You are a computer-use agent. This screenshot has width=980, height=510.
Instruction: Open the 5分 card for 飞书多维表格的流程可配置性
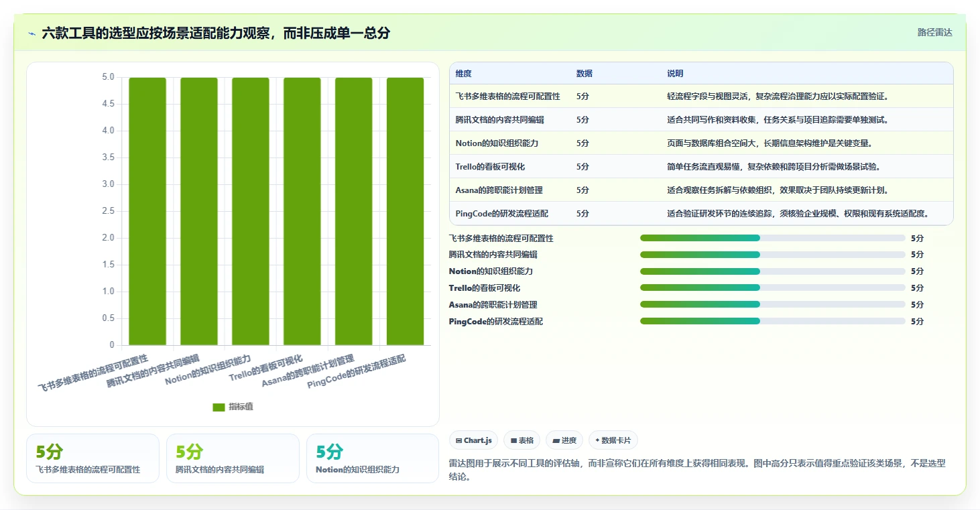[x=93, y=458]
